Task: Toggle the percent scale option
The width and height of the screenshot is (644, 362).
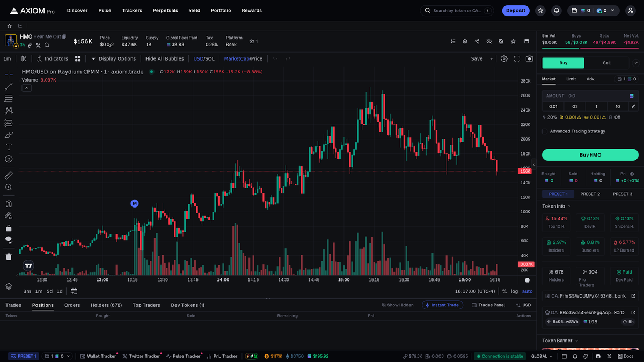Action: click(x=504, y=291)
